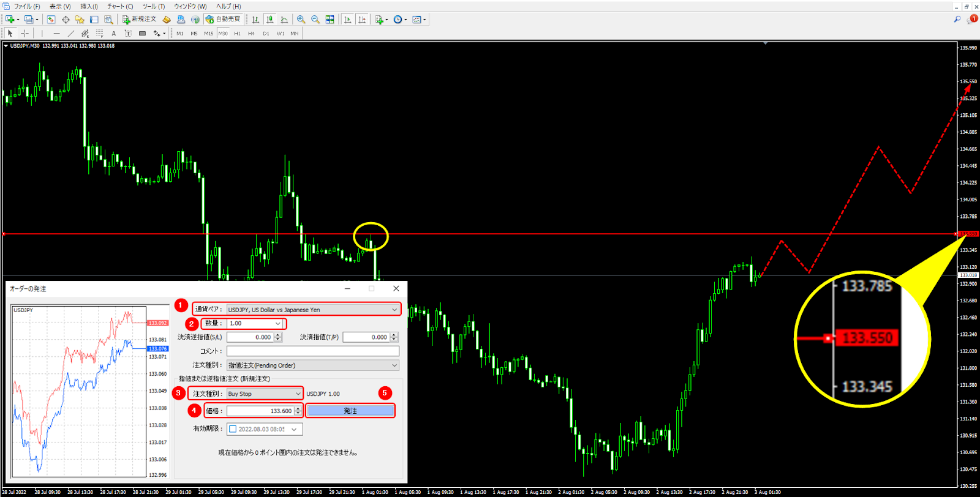This screenshot has width=980, height=497.
Task: Switch chart to MN timeframe
Action: pos(295,33)
